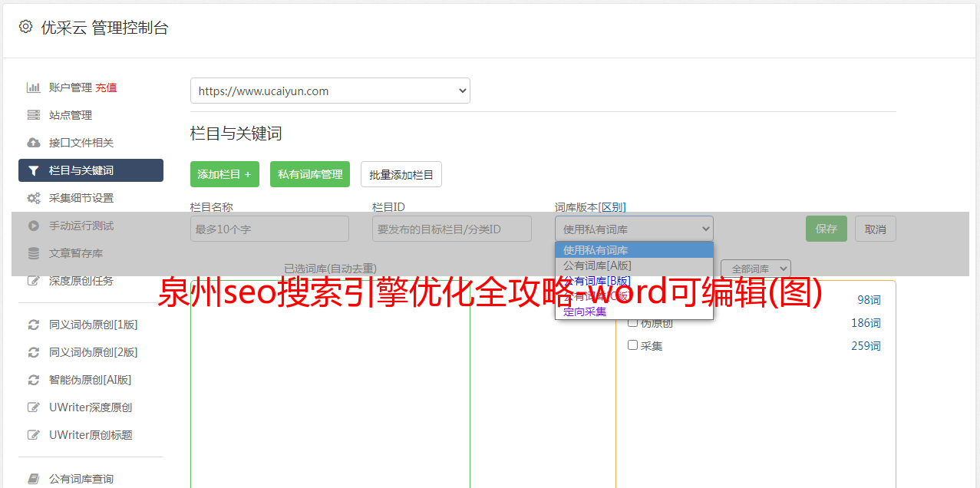Open 同义词伪原创[1版] in the sidebar
This screenshot has height=488, width=980.
point(94,325)
